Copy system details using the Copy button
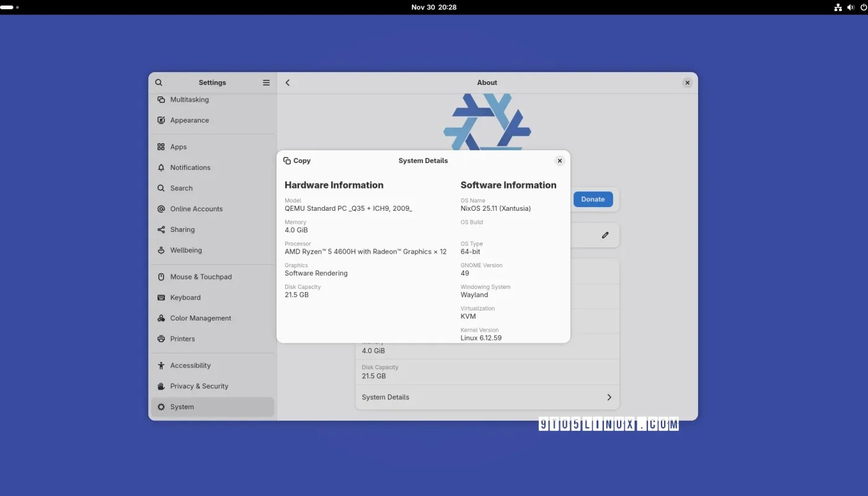The width and height of the screenshot is (868, 496). (x=297, y=160)
